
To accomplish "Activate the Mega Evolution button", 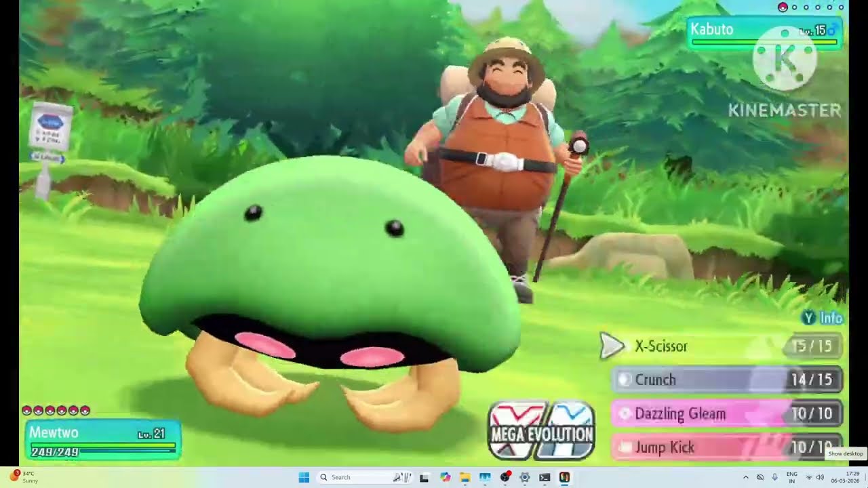I will click(x=542, y=431).
